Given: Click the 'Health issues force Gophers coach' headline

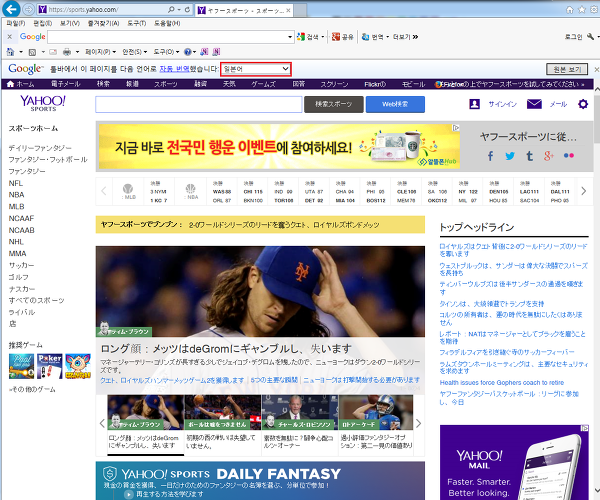Looking at the screenshot, I should 502,383.
